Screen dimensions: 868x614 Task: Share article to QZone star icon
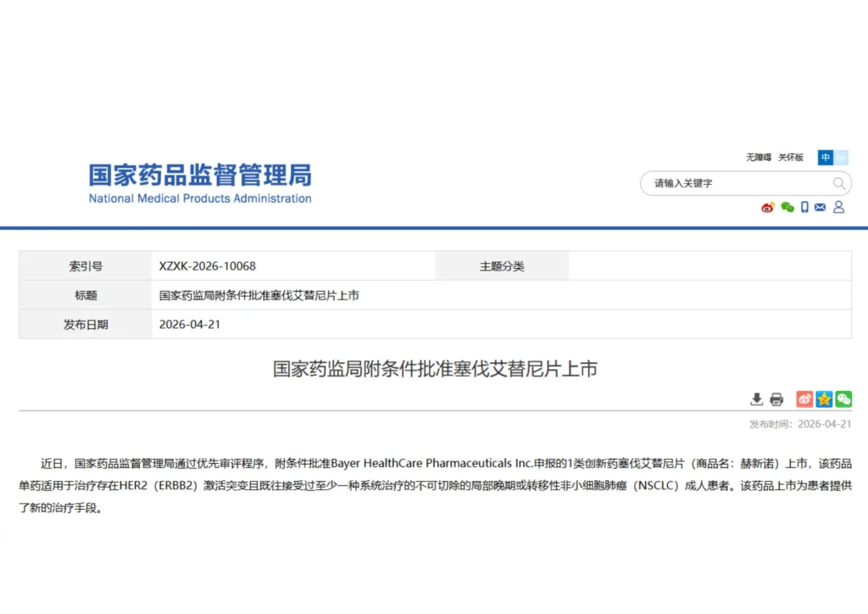click(x=824, y=399)
